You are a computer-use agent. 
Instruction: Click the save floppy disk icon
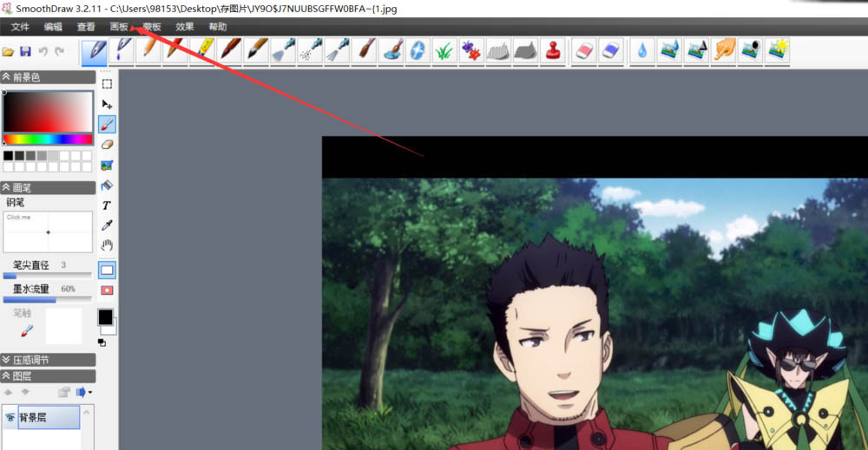coord(25,51)
